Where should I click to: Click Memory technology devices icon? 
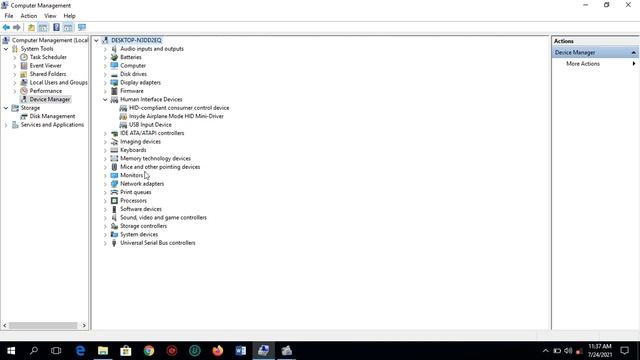tap(114, 159)
